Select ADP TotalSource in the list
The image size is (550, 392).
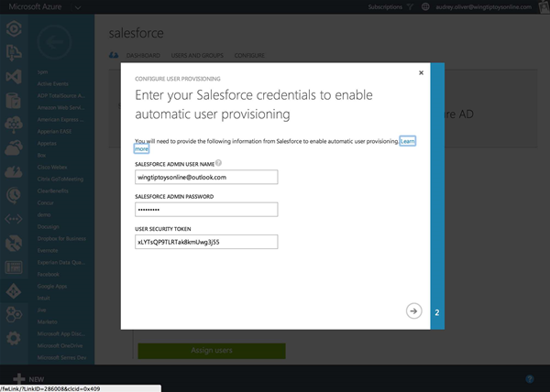pyautogui.click(x=61, y=95)
